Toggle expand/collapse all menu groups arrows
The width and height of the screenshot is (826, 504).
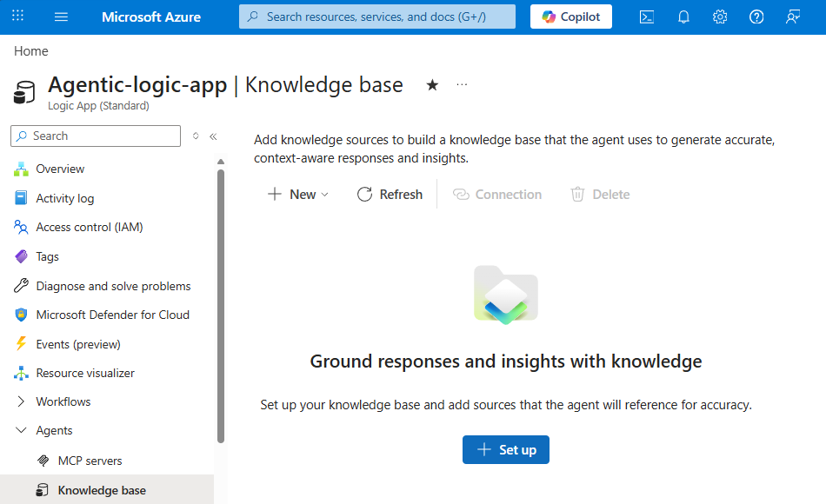point(196,136)
